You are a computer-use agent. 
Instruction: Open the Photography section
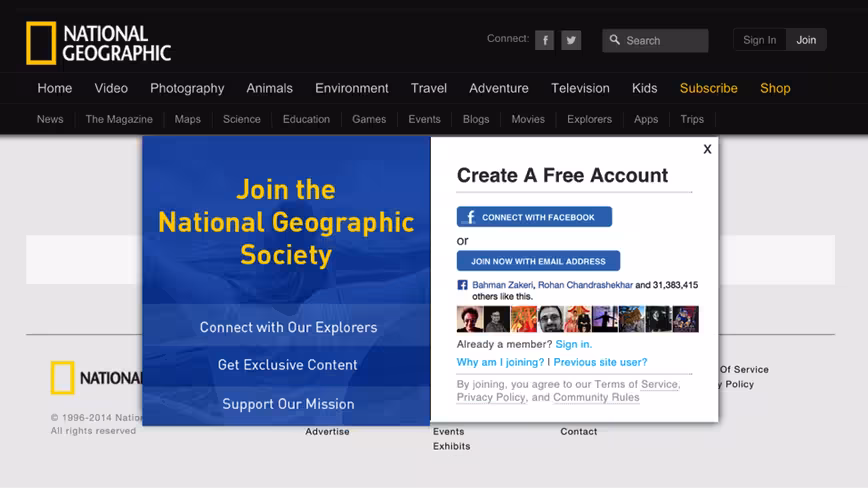click(187, 89)
